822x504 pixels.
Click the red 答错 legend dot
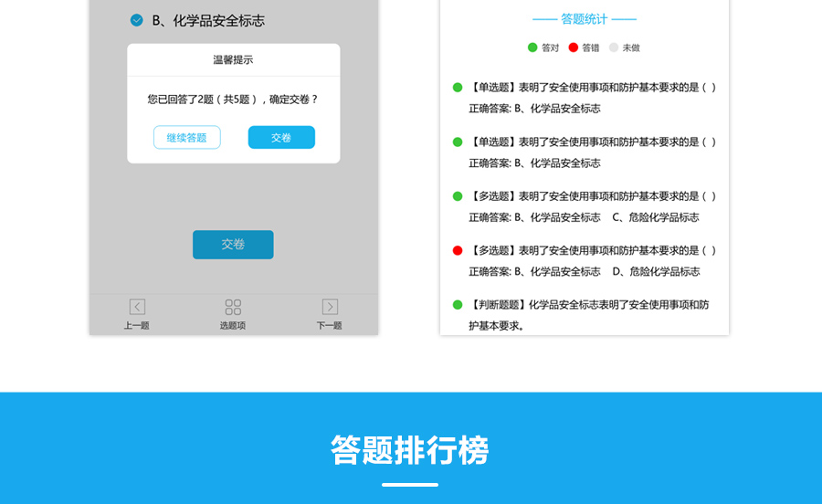(574, 47)
